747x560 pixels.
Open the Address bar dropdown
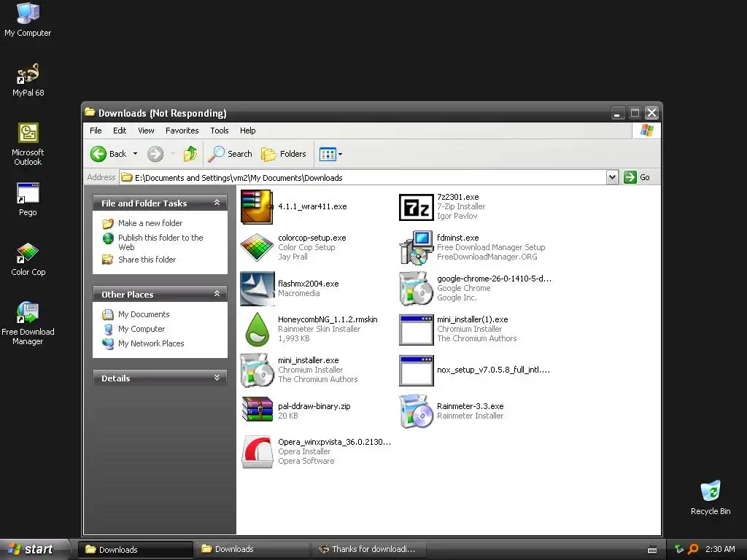612,177
